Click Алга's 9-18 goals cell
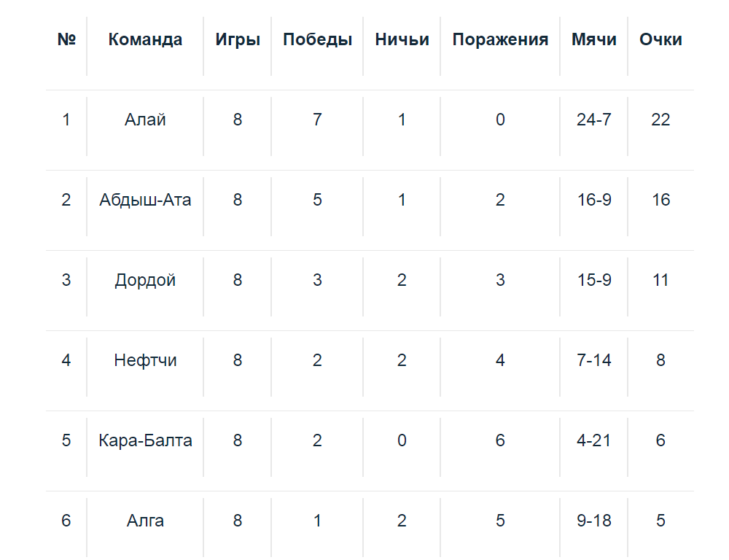The image size is (729, 560). (x=593, y=521)
